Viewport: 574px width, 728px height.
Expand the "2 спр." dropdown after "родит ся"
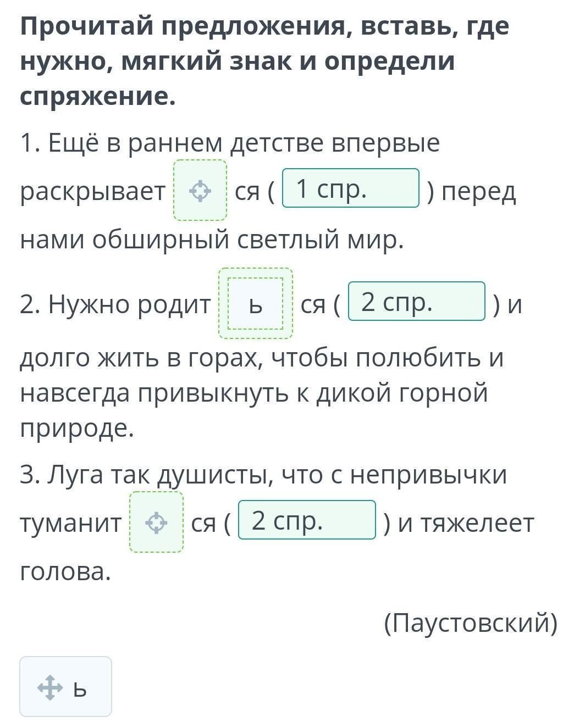click(416, 302)
